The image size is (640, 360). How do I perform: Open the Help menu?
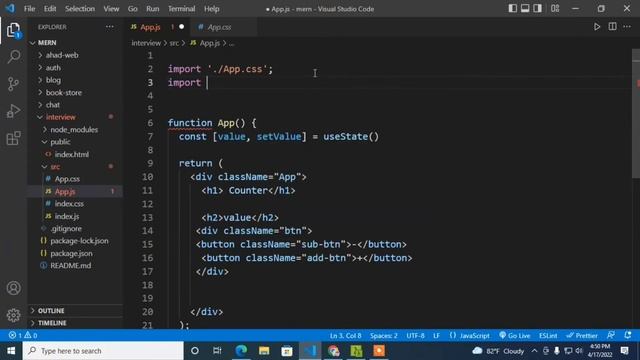pos(211,9)
